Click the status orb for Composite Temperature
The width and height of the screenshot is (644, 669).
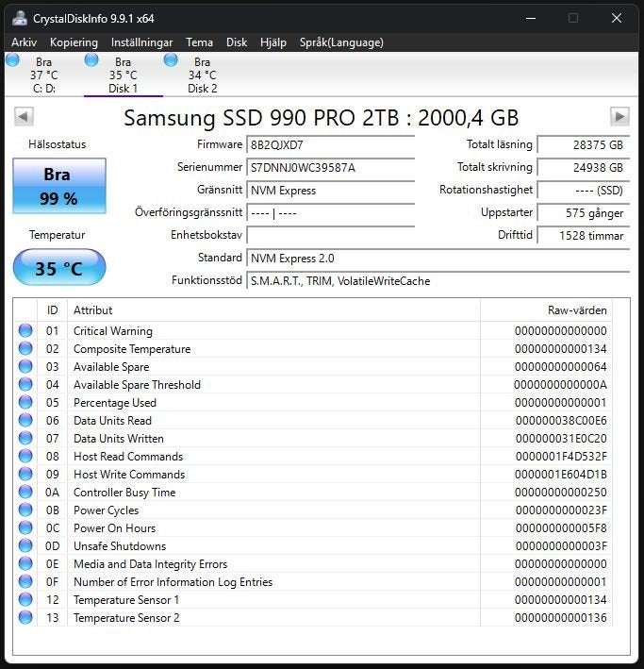tap(25, 348)
